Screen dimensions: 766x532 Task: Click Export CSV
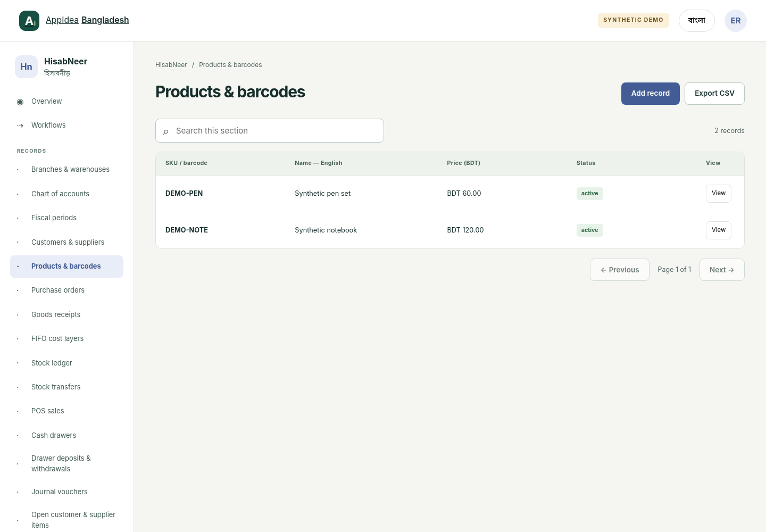(714, 94)
